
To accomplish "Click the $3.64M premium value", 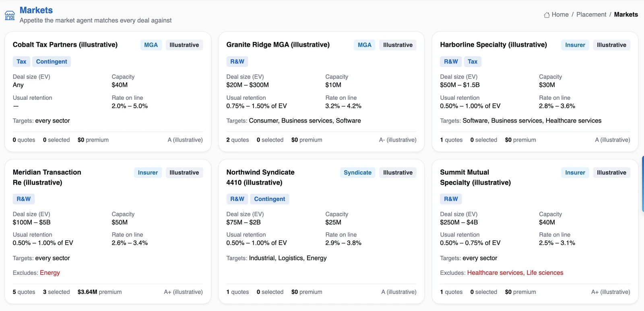I will [x=99, y=292].
